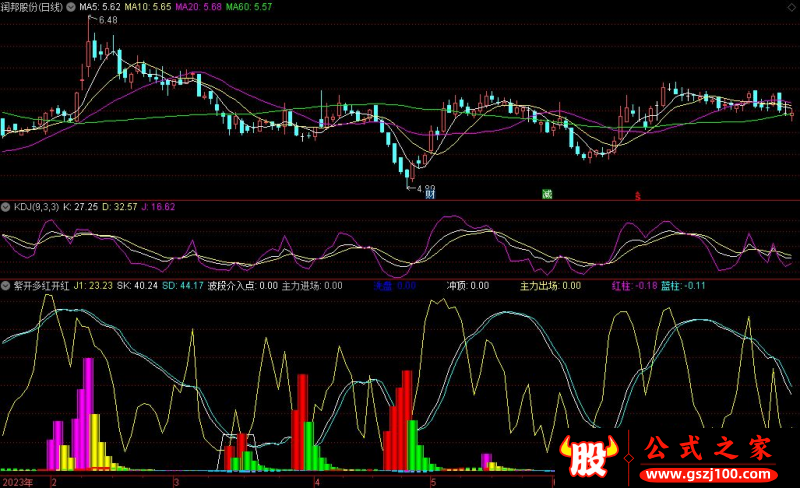Viewport: 800px width, 488px height.
Task: Open the 紫开多红开红 indicator dropdown arrow
Action: 6,286
